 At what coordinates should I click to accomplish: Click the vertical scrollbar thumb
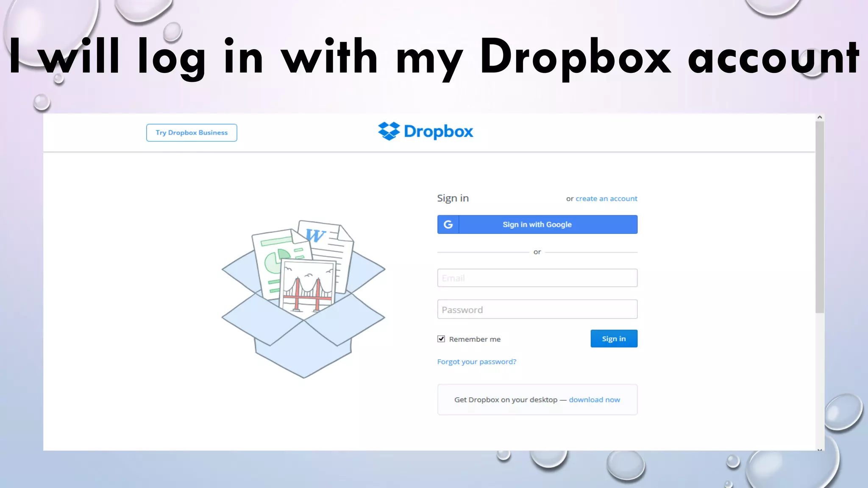coord(820,217)
